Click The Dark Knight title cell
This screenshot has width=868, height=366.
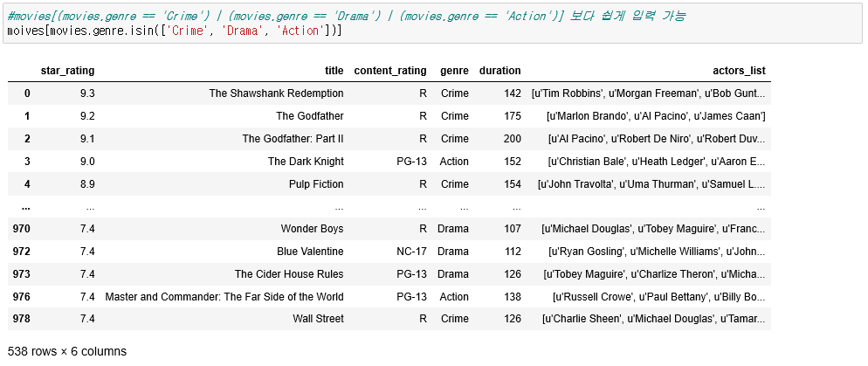[x=306, y=162]
